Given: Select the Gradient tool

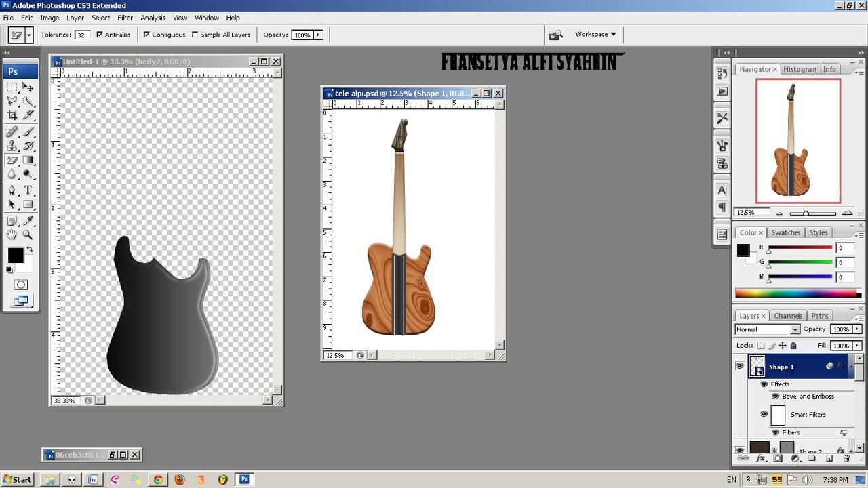Looking at the screenshot, I should 28,161.
